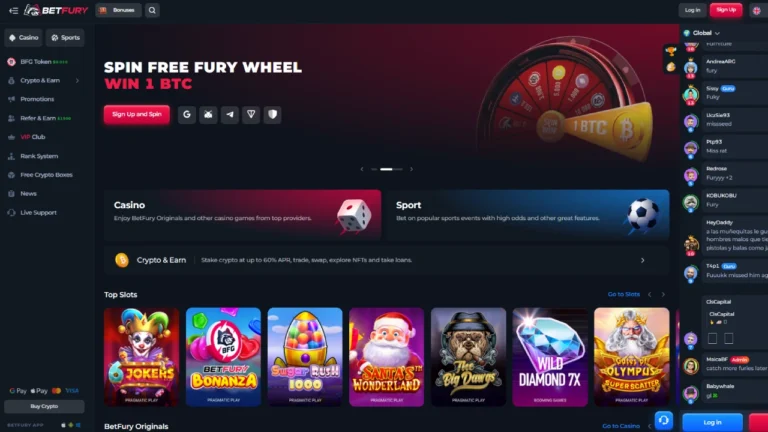This screenshot has height=432, width=768.
Task: Click the Sign Up and Spin button
Action: [x=137, y=115]
